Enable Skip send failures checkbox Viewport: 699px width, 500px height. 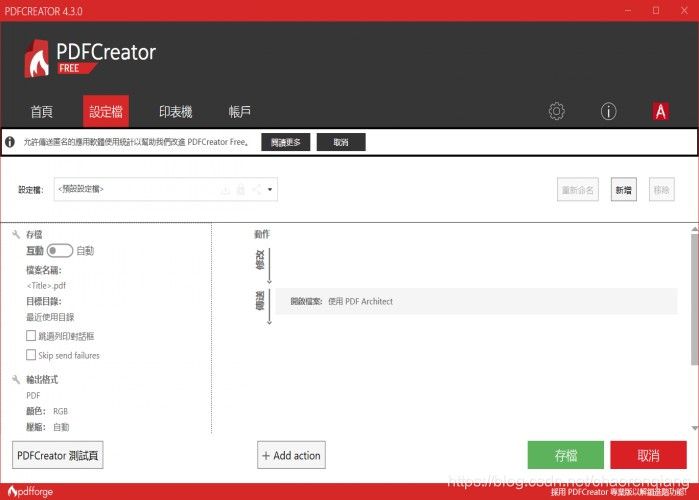point(31,355)
